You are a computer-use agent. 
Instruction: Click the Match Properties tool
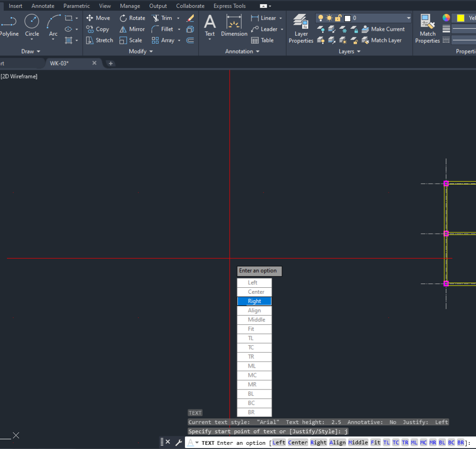pos(427,29)
